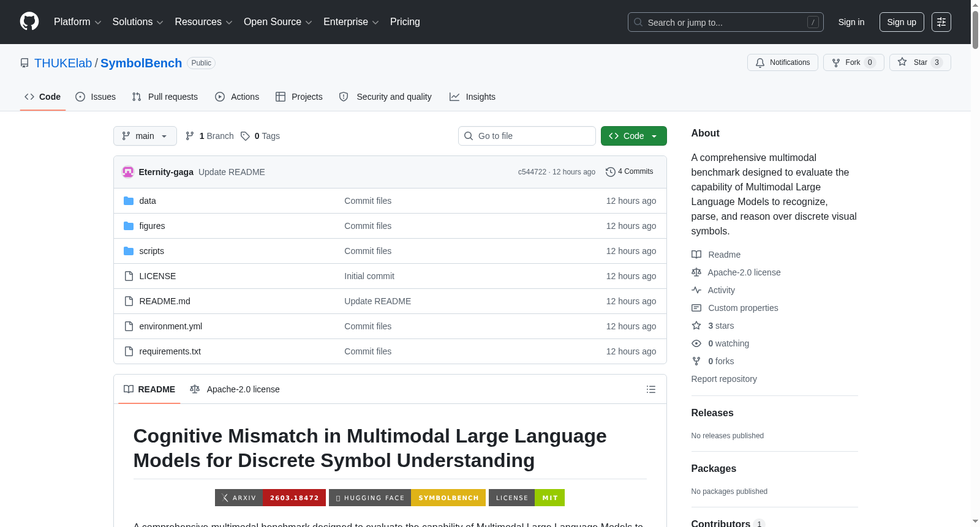Click the Update README commit message
The image size is (980, 527).
(232, 172)
